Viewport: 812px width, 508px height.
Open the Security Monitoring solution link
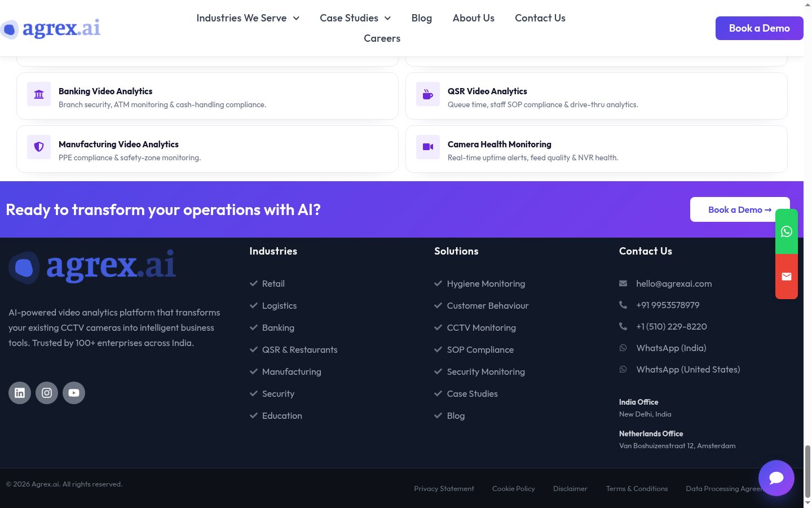point(486,372)
